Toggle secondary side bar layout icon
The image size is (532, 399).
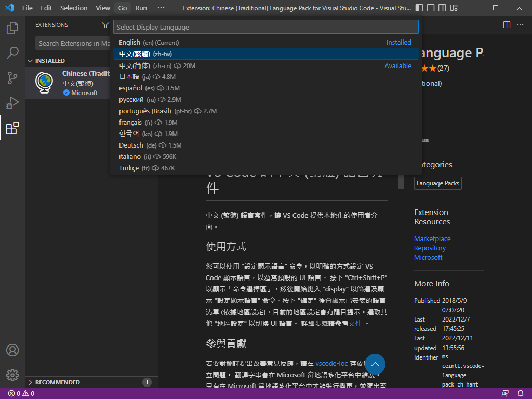click(x=442, y=8)
